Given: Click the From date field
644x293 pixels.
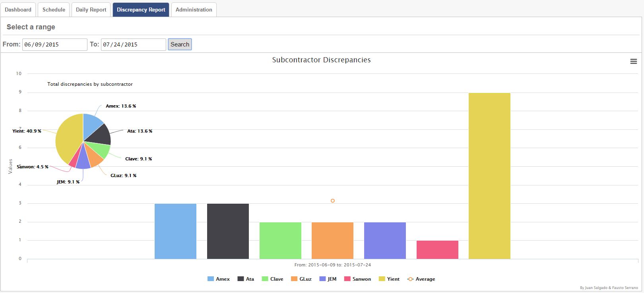Looking at the screenshot, I should pyautogui.click(x=54, y=44).
